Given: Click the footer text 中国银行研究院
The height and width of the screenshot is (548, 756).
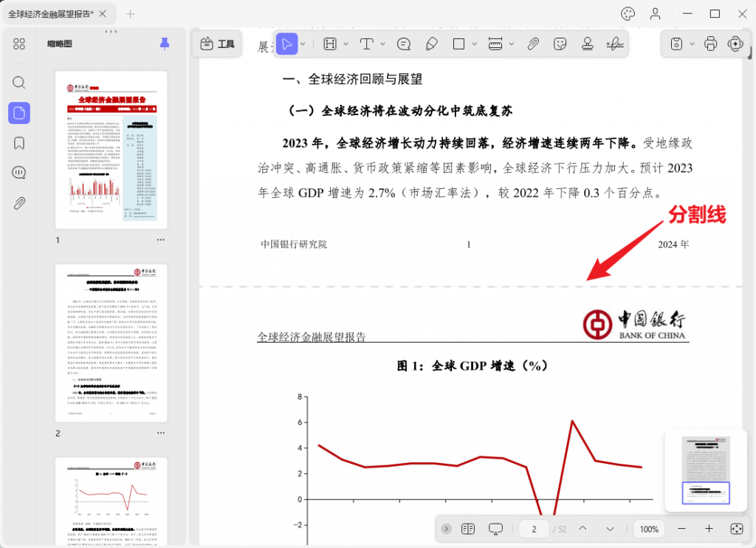Looking at the screenshot, I should [294, 244].
